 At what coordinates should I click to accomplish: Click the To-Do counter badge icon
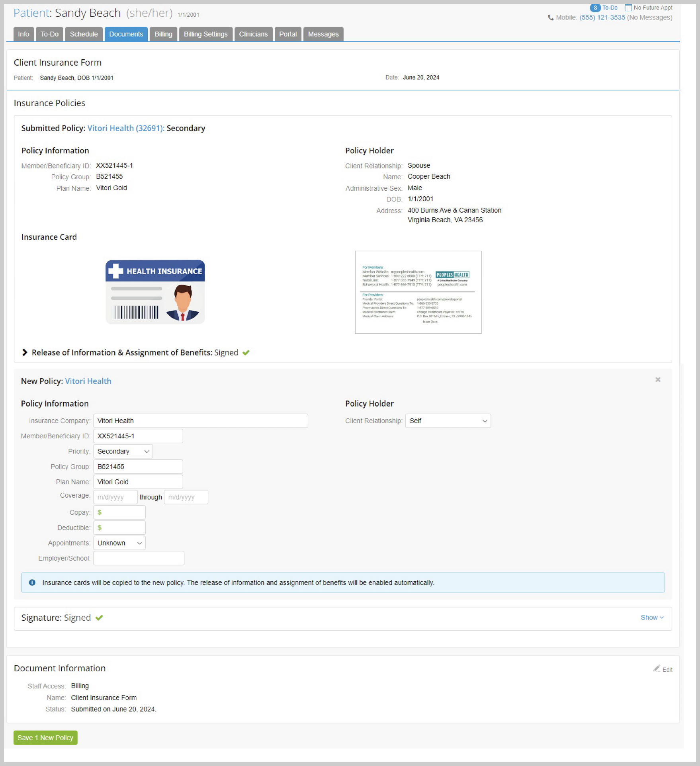(595, 7)
